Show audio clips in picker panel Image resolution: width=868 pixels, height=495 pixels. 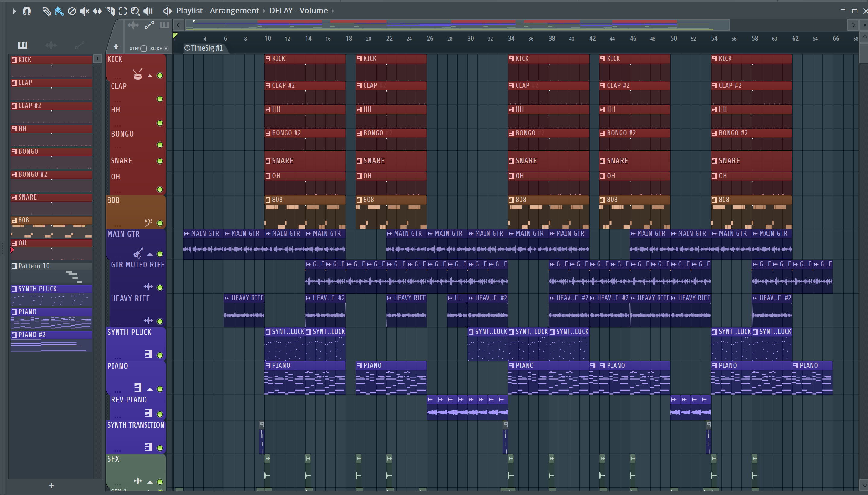pyautogui.click(x=51, y=45)
